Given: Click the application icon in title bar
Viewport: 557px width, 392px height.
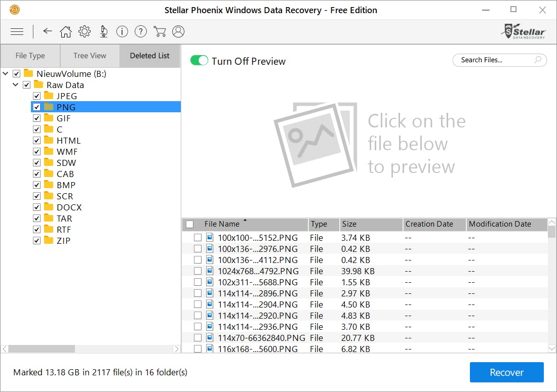Looking at the screenshot, I should tap(15, 10).
